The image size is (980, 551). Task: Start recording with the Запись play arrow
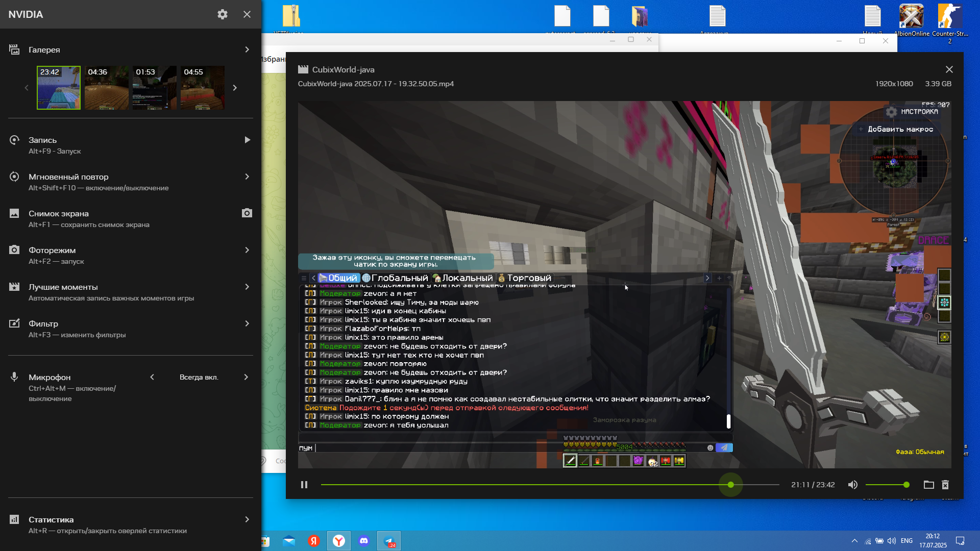pyautogui.click(x=247, y=140)
